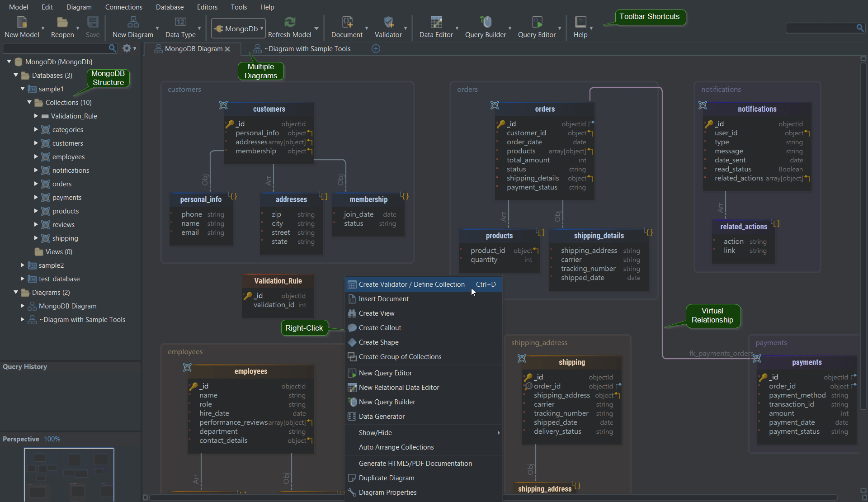Screen dimensions: 868x502
Task: Click the Refresh Model icon
Action: [x=289, y=23]
